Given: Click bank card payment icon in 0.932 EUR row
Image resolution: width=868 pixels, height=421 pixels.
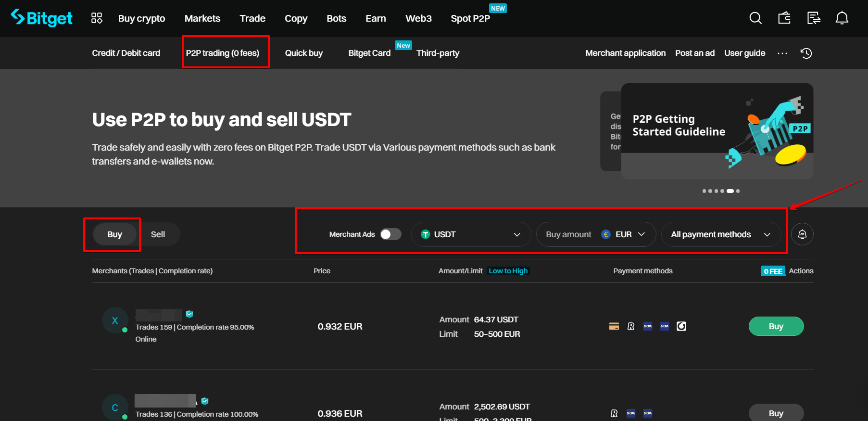Looking at the screenshot, I should pos(614,326).
